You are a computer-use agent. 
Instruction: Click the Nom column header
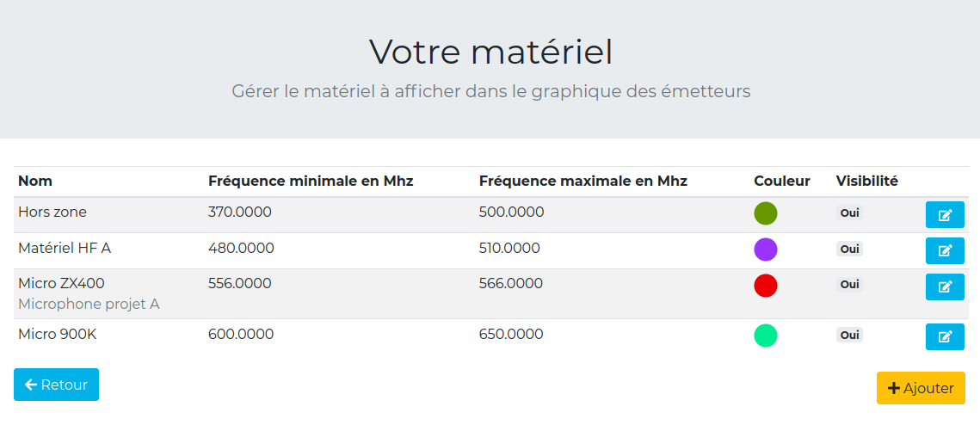click(x=35, y=181)
